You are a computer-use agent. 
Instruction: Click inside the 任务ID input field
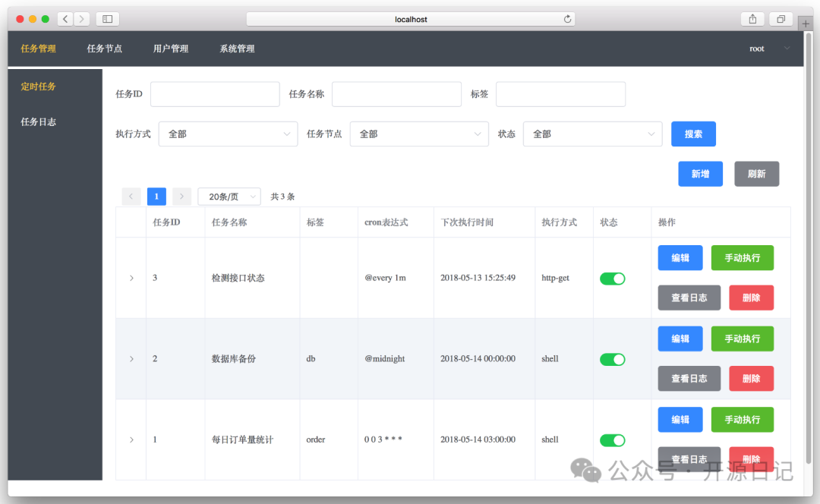pyautogui.click(x=215, y=94)
